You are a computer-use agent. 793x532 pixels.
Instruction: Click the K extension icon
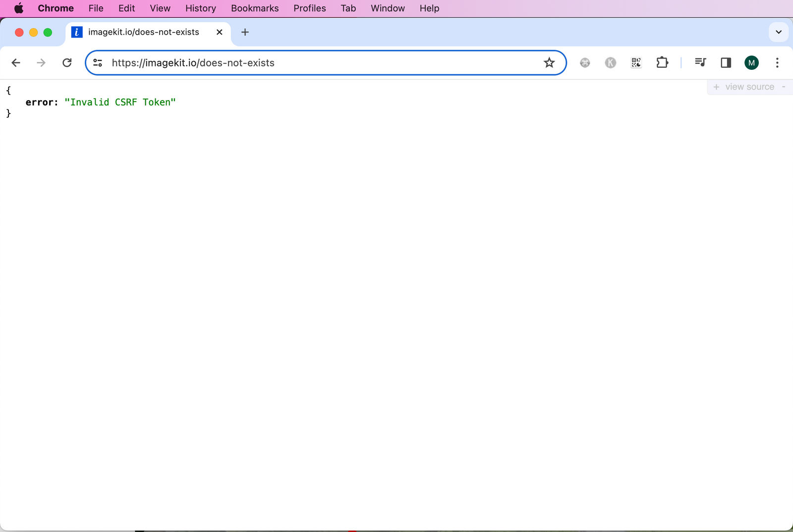point(610,62)
